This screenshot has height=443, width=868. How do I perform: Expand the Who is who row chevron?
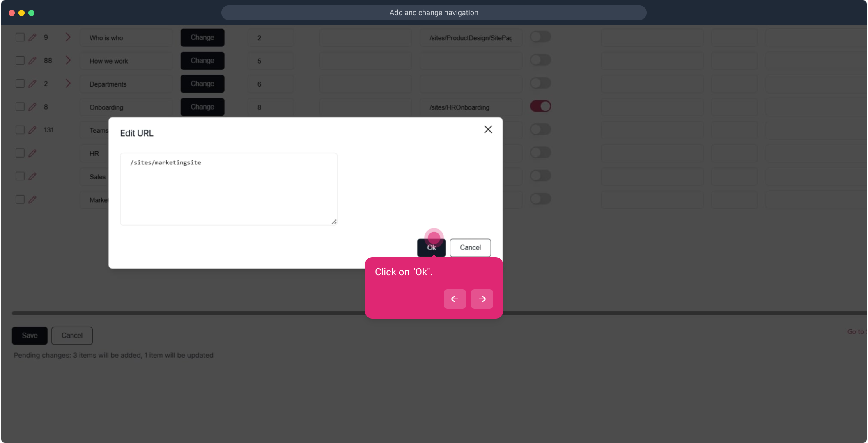click(68, 37)
